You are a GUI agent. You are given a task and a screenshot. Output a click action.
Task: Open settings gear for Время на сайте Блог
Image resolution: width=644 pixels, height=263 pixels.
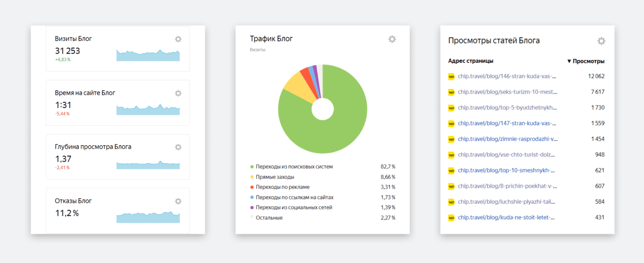[178, 93]
